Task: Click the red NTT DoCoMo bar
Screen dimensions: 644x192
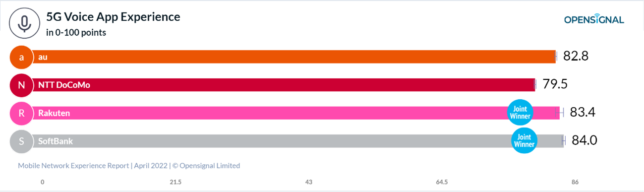Action: [284, 85]
